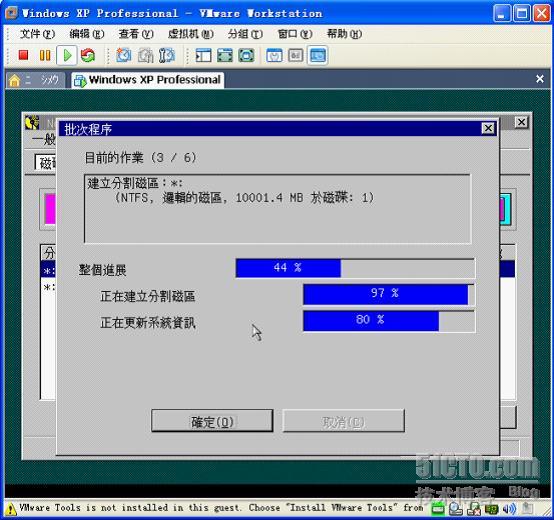Viewport: 554px width, 520px height.
Task: Click the 正在建立分割磁區 label
Action: click(148, 296)
